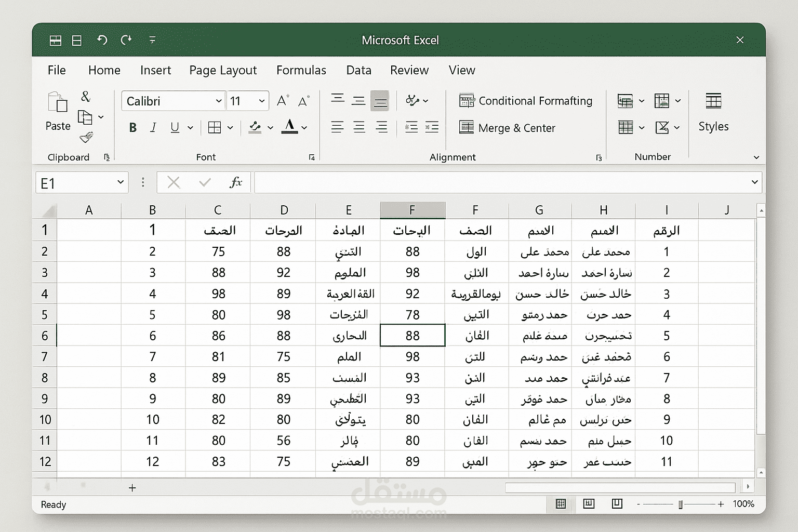798x532 pixels.
Task: Open the Formulas tab
Action: (x=301, y=70)
